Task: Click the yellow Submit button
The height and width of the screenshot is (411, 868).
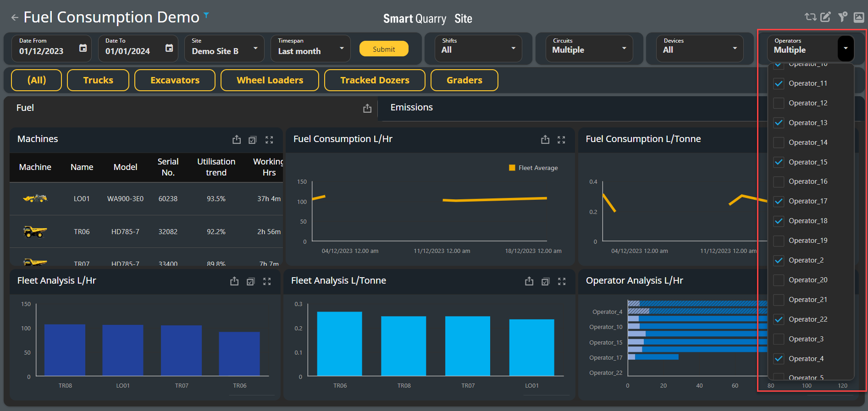Action: [x=384, y=49]
